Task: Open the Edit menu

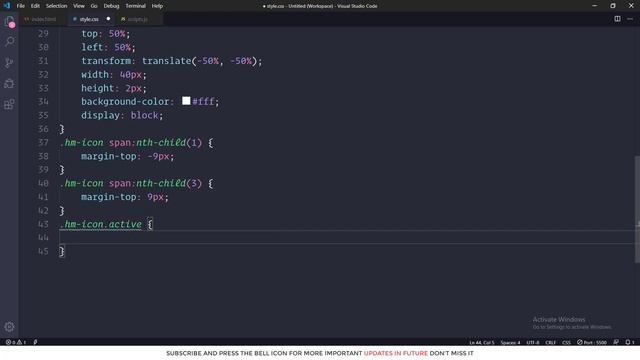Action: [35, 6]
